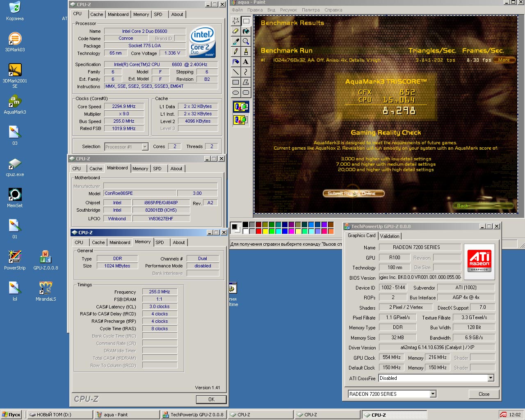Open the Правка menu in Paint
The image size is (525, 420).
pos(255,10)
